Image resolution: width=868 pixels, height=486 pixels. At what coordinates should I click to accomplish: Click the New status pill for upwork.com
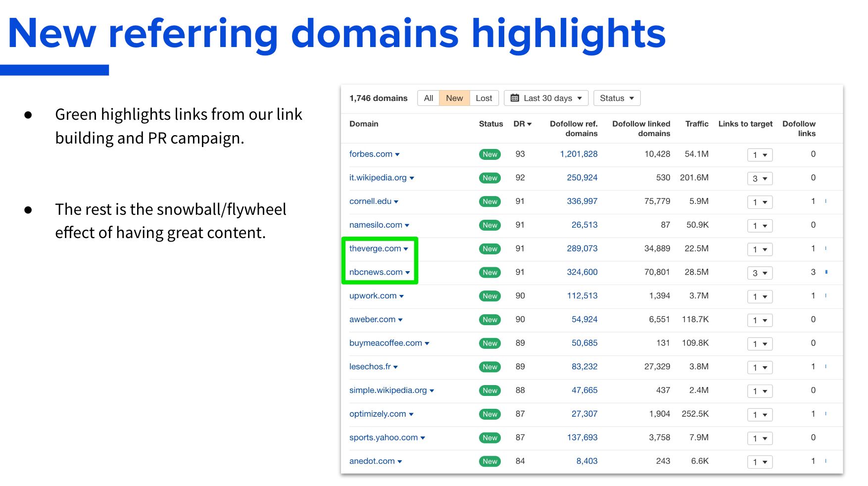coord(489,296)
